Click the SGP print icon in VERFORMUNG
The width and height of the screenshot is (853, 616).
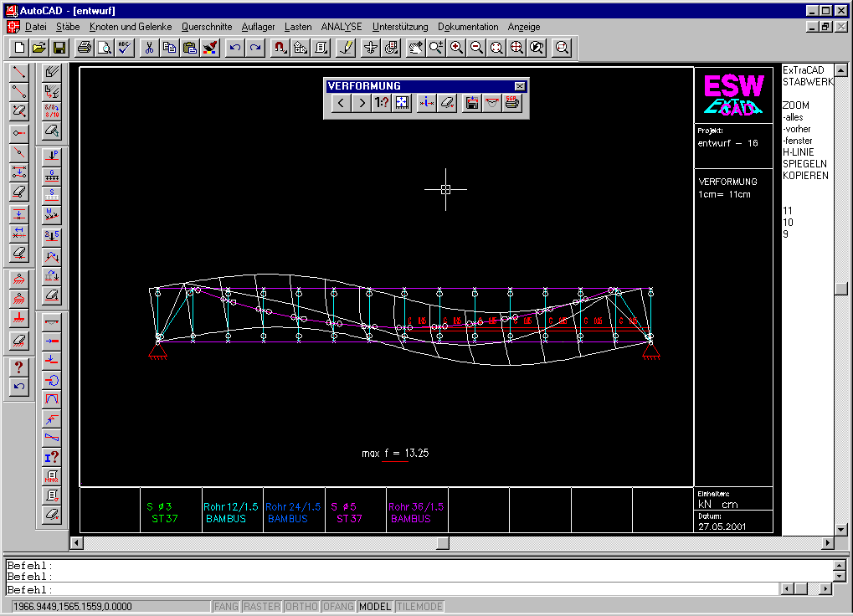512,103
